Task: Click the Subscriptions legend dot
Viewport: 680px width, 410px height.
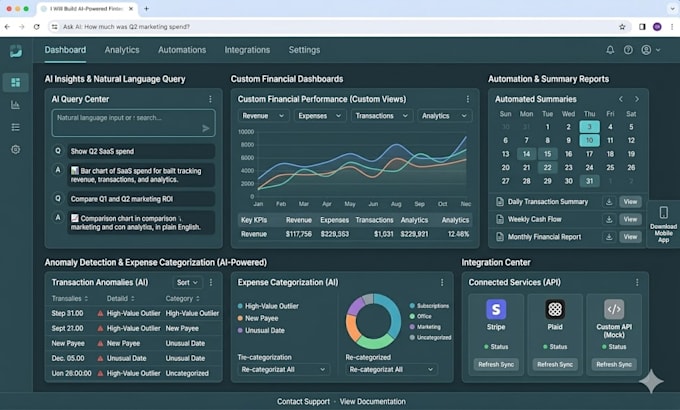Action: coord(412,306)
